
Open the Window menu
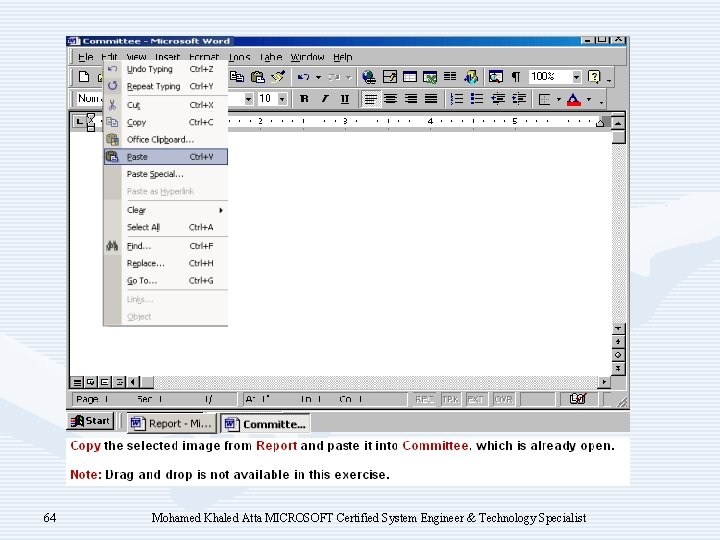point(307,57)
